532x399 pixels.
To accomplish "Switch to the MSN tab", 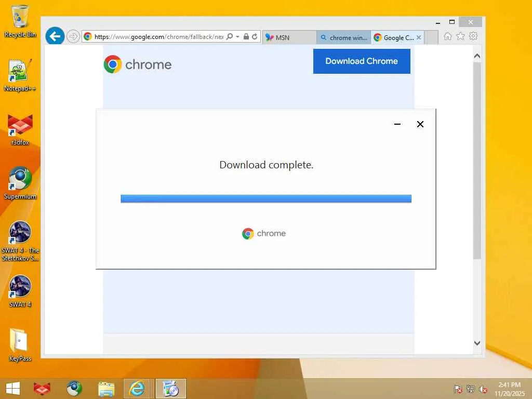I will click(289, 37).
